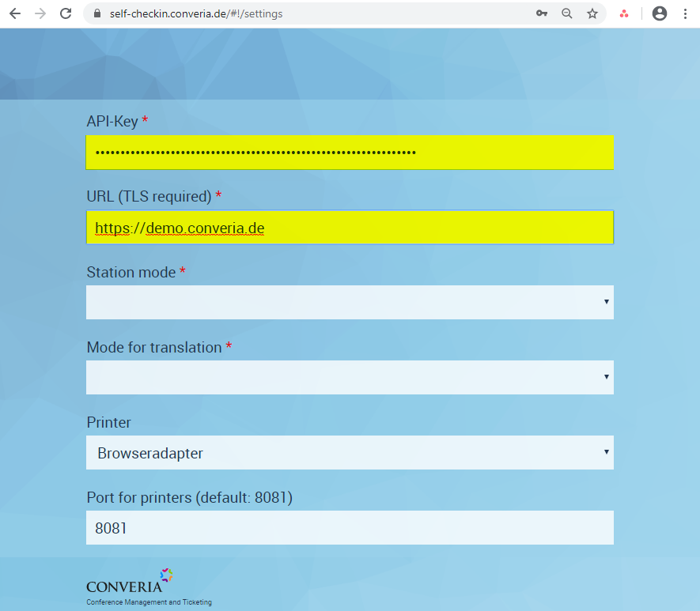Click the address bar with self-checkin.converia.de
Image resolution: width=700 pixels, height=611 pixels.
[316, 13]
